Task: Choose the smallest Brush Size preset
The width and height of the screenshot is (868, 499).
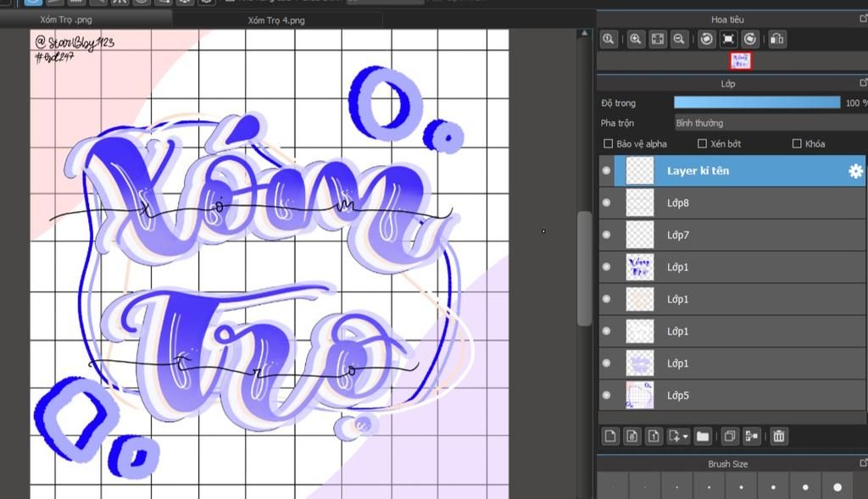Action: [612, 487]
